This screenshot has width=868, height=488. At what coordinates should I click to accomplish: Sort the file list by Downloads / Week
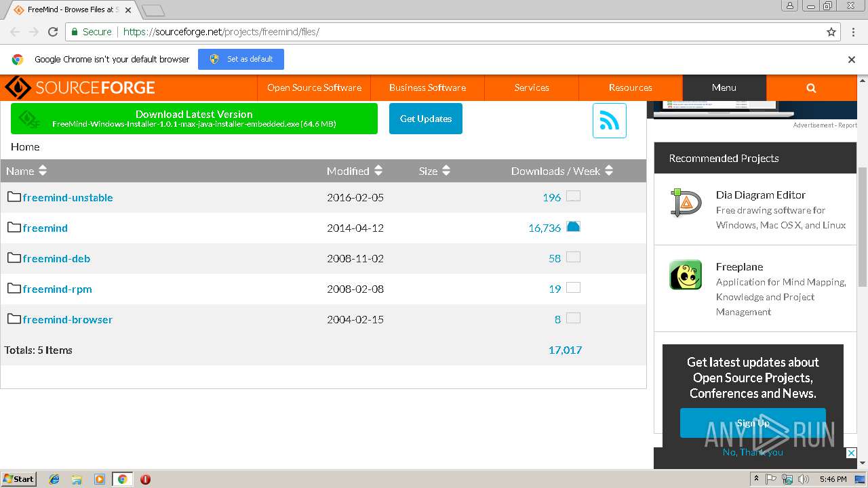[x=562, y=171]
